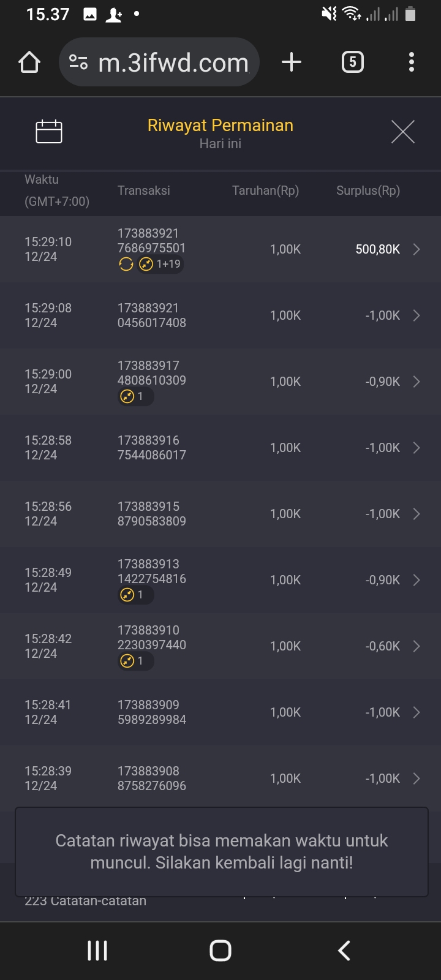Open the 15:28:42 row with -0,60K surplus
The width and height of the screenshot is (441, 980).
tap(221, 646)
